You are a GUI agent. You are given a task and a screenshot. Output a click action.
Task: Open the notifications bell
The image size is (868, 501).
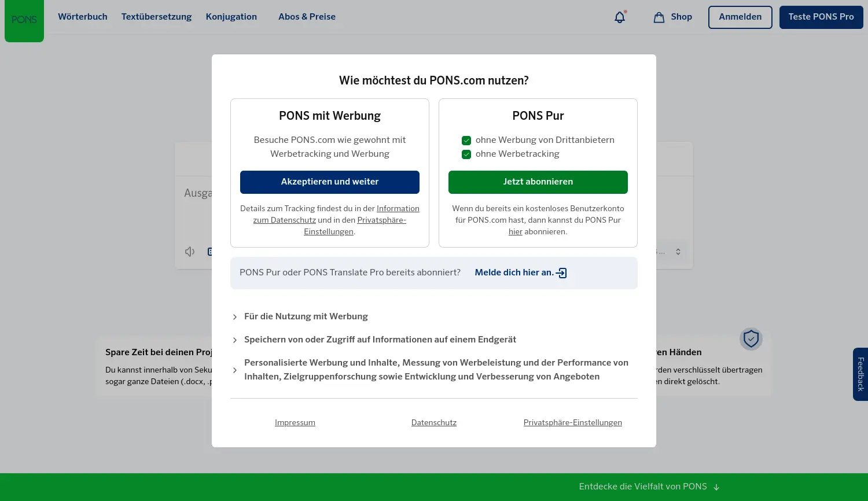620,17
